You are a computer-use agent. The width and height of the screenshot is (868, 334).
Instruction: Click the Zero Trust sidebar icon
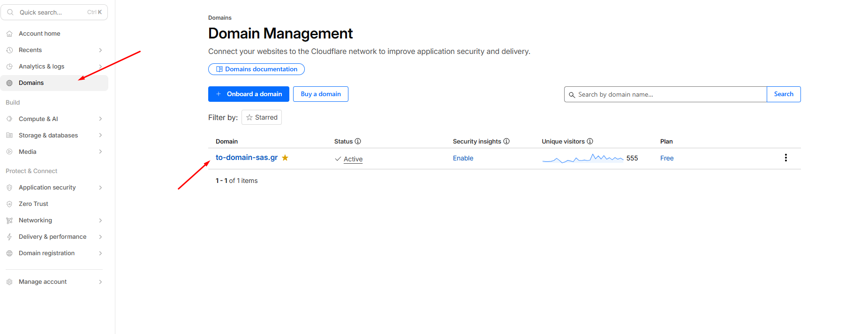(9, 204)
